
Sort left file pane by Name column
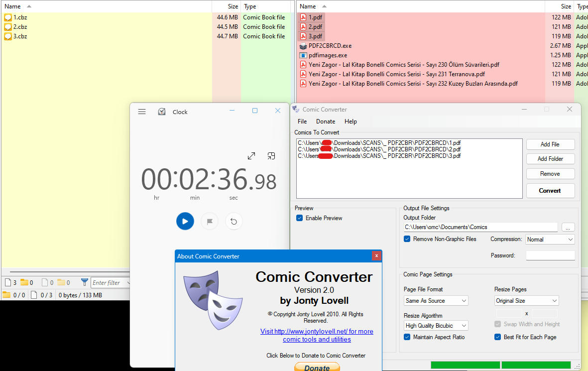point(107,6)
